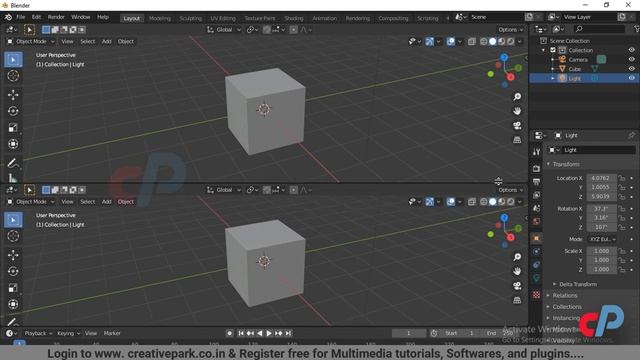
Task: Open Global orientation dropdown in upper viewport
Action: 224,30
